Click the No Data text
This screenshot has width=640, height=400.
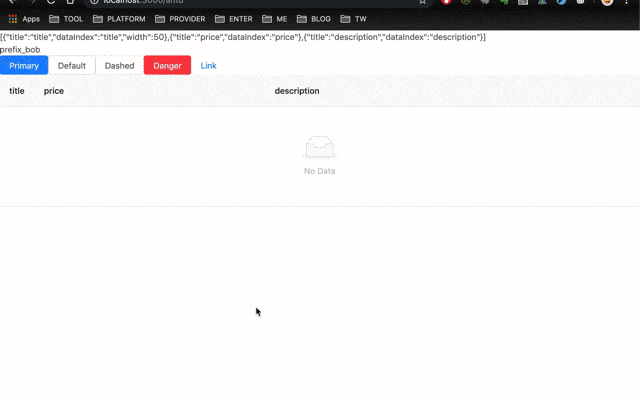320,171
